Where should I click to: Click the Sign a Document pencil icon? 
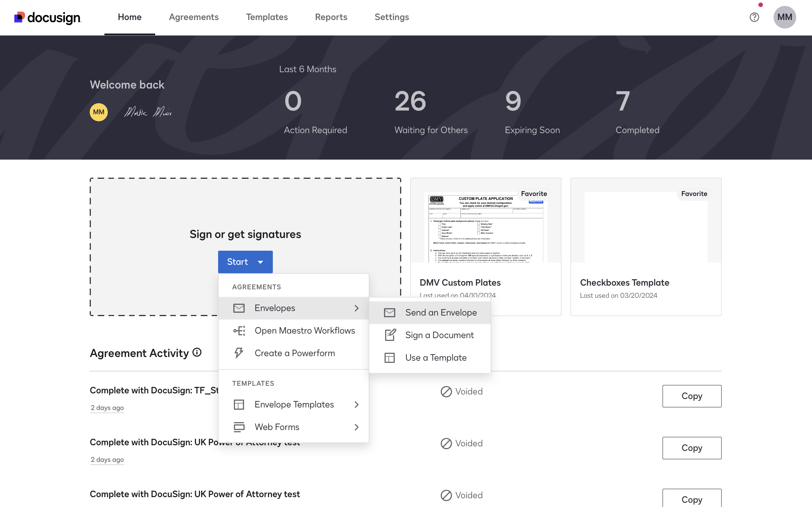tap(390, 335)
